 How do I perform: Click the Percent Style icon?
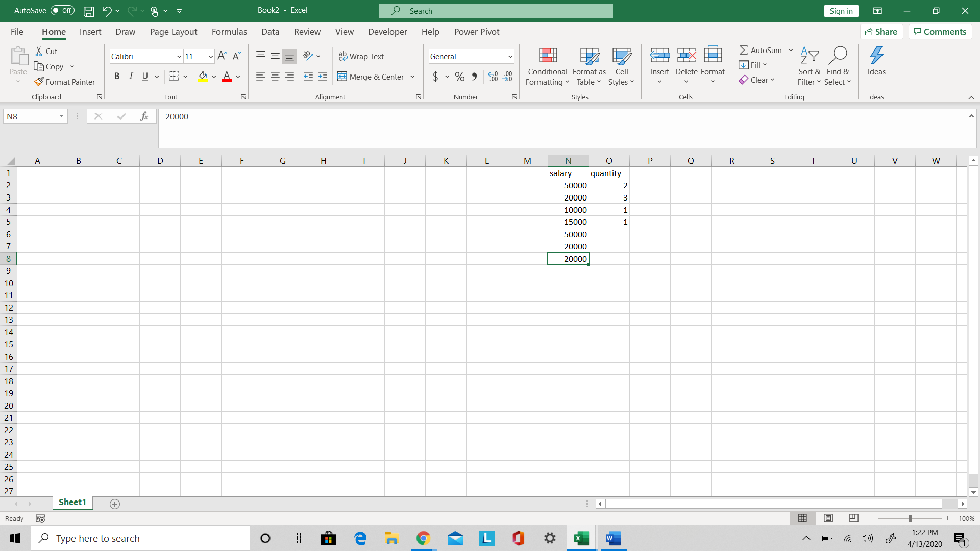tap(460, 77)
